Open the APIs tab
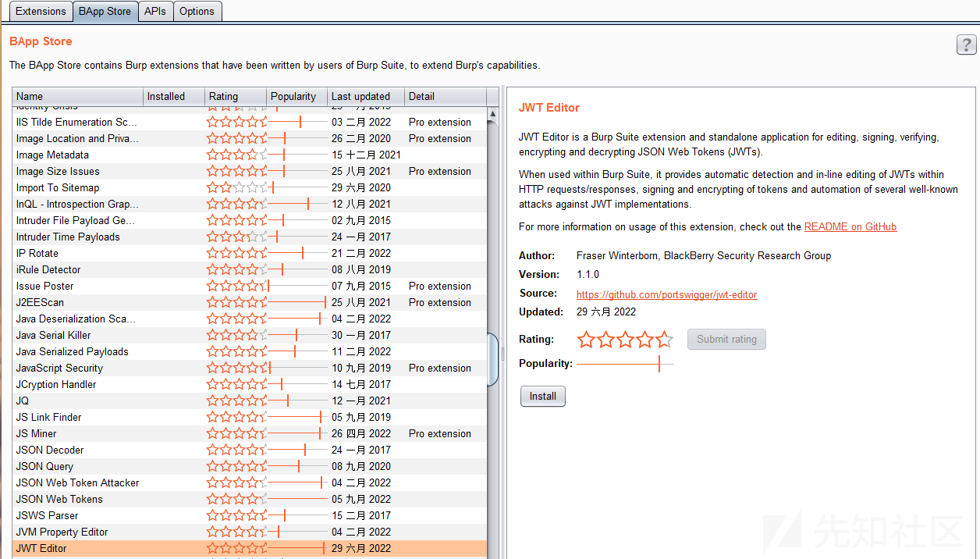The height and width of the screenshot is (559, 980). tap(155, 11)
